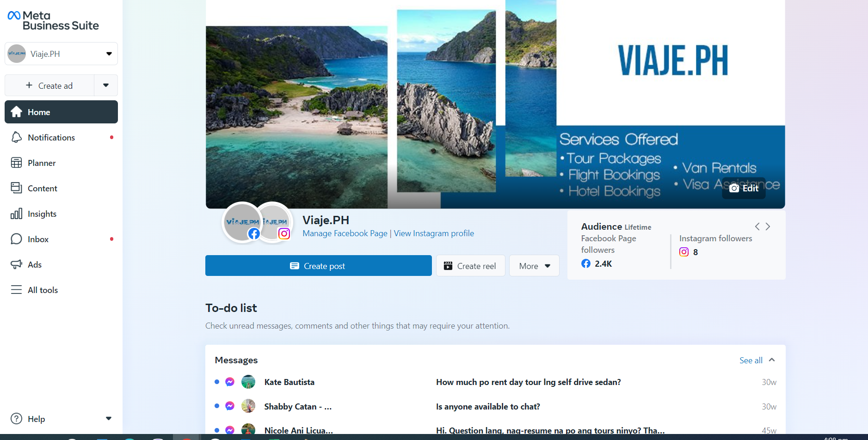
Task: Open Ads in sidebar
Action: click(61, 264)
